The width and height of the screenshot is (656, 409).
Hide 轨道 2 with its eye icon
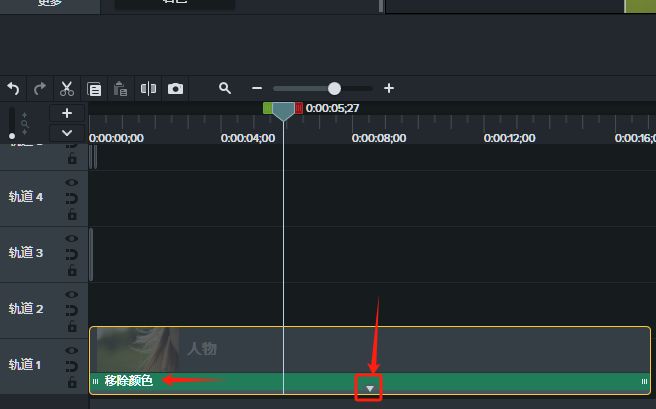pos(72,294)
